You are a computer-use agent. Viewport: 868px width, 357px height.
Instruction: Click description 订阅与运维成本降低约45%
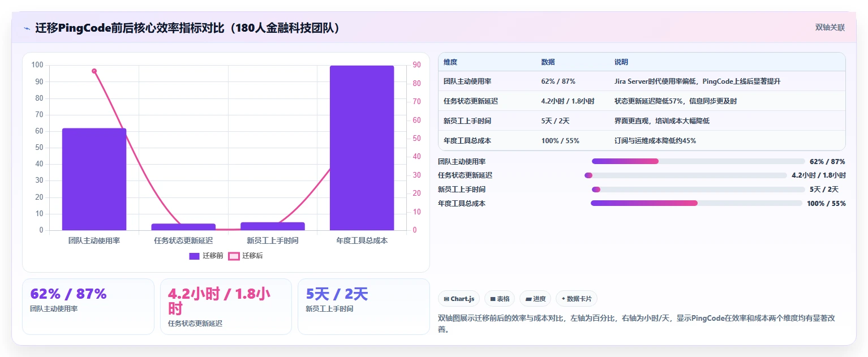655,141
